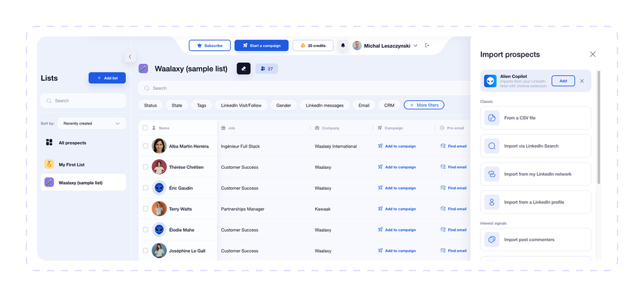Open the State filter
Viewport: 644px width, 297px height.
(177, 105)
